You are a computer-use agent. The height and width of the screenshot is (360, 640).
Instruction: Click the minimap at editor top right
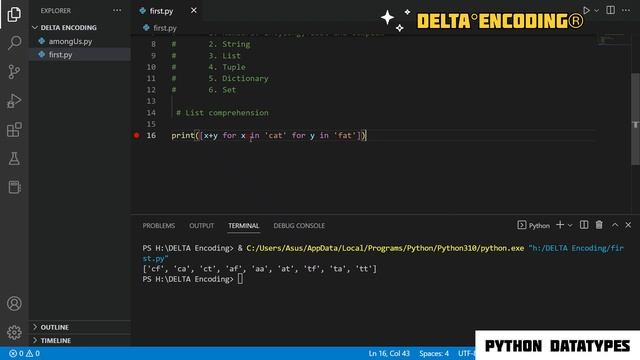610,40
